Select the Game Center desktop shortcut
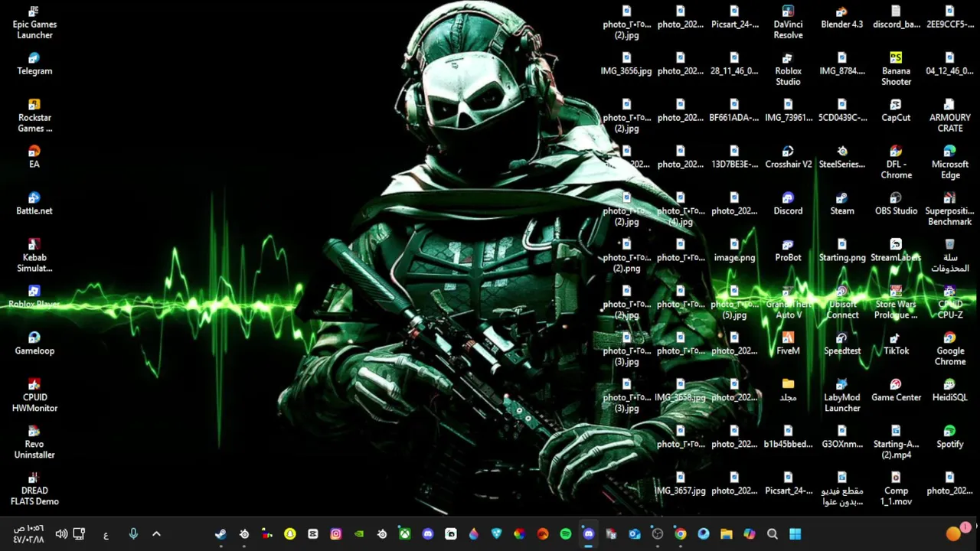The image size is (980, 551). pos(896,391)
